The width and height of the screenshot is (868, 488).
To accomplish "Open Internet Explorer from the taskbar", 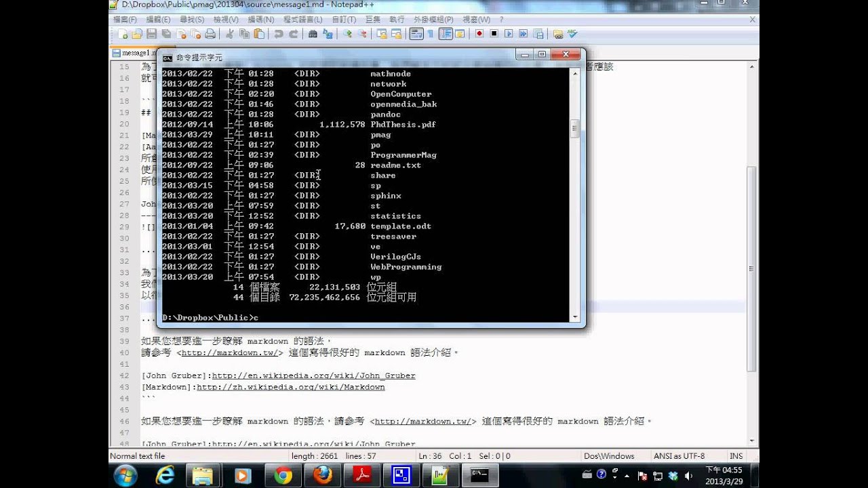I will (165, 476).
